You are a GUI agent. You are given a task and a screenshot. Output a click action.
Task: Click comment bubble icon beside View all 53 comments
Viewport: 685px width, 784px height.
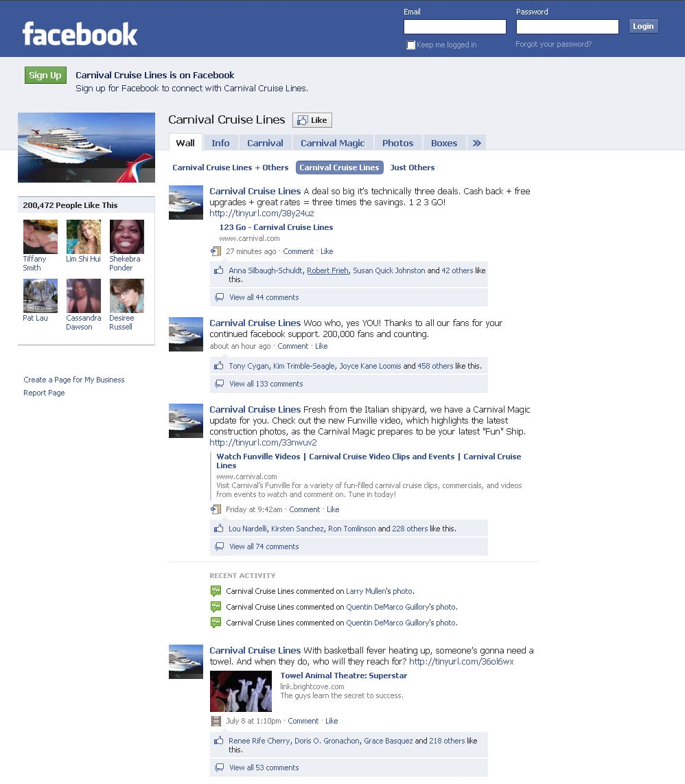(219, 767)
